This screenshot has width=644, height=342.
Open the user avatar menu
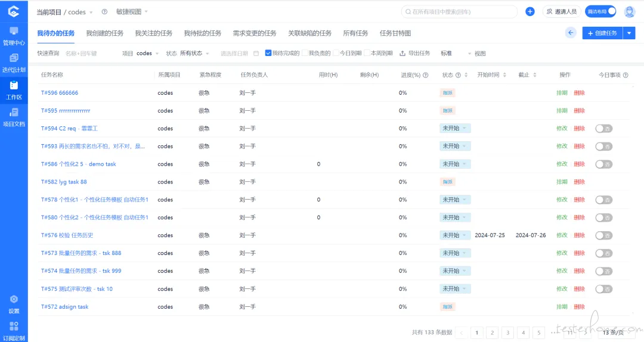click(629, 11)
